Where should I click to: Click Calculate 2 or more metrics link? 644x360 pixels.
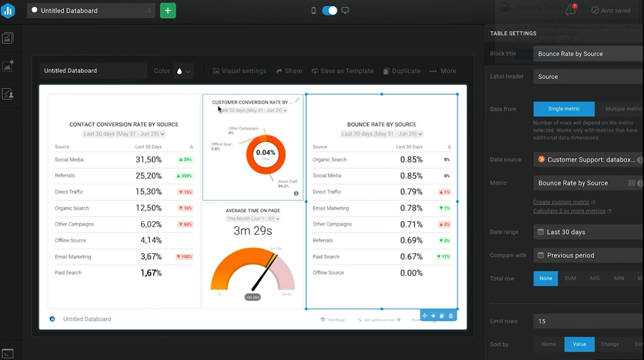[x=569, y=211]
